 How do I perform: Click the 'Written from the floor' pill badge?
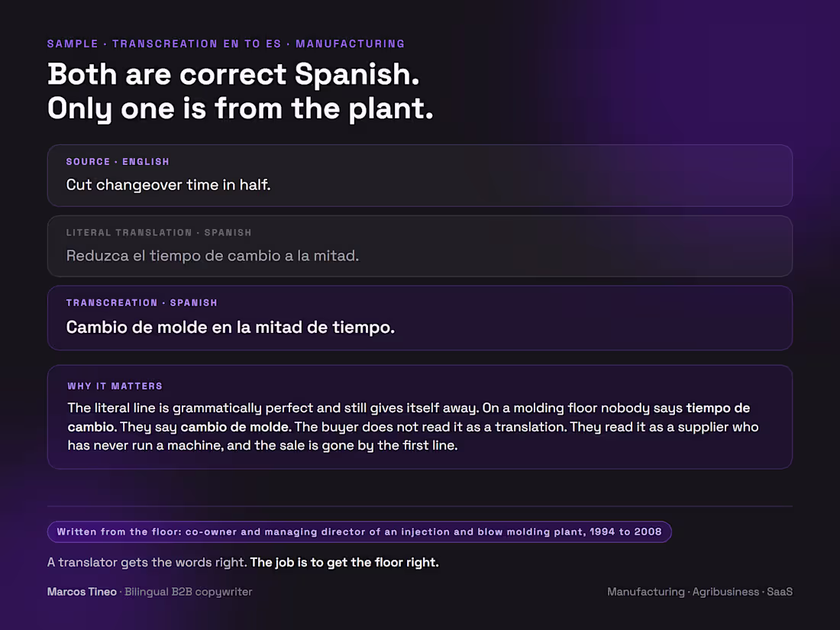[x=359, y=532]
